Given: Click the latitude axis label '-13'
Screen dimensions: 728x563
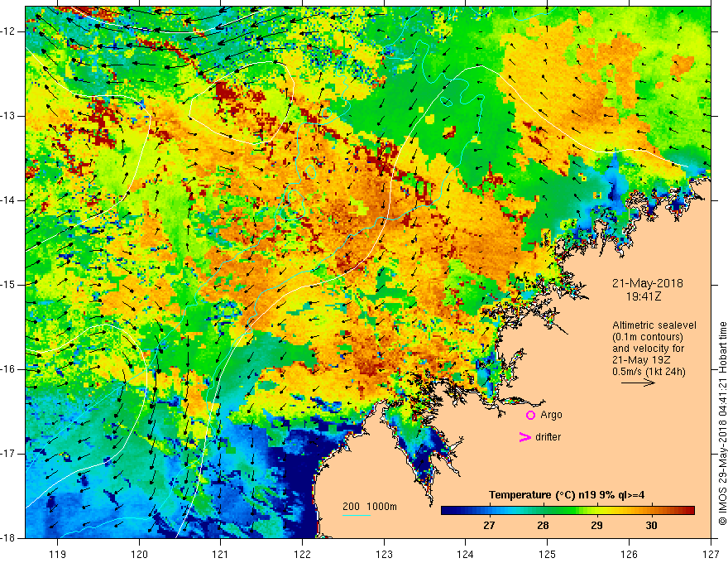Looking at the screenshot, I should pos(8,116).
